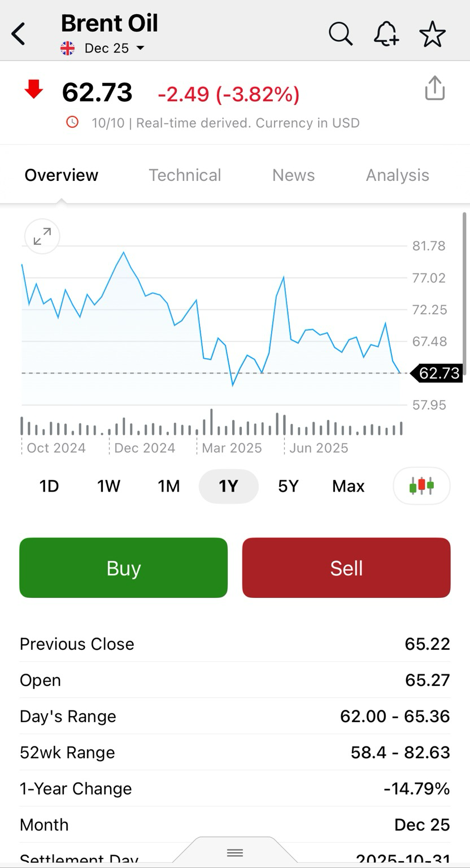470x868 pixels.
Task: Select the 1D time range
Action: (x=49, y=486)
